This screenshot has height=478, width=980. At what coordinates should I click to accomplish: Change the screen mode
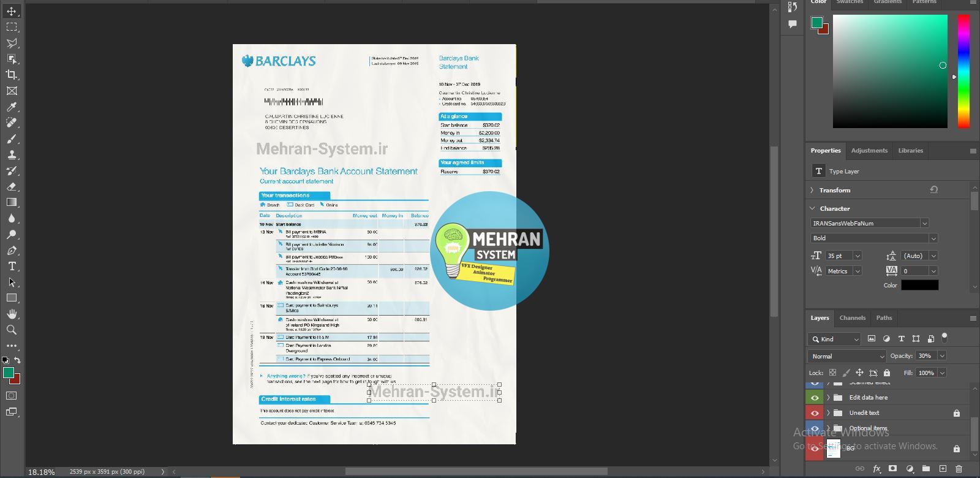coord(12,412)
